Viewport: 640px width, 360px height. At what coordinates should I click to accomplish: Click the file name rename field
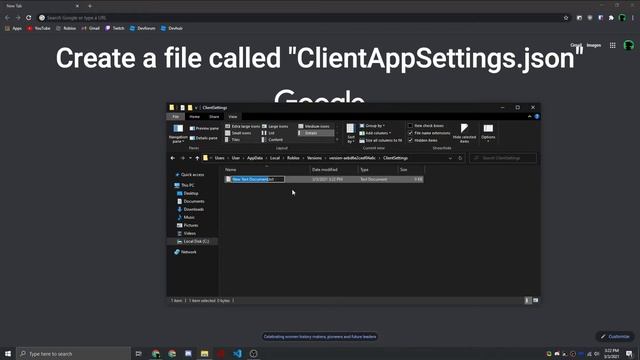[258, 179]
